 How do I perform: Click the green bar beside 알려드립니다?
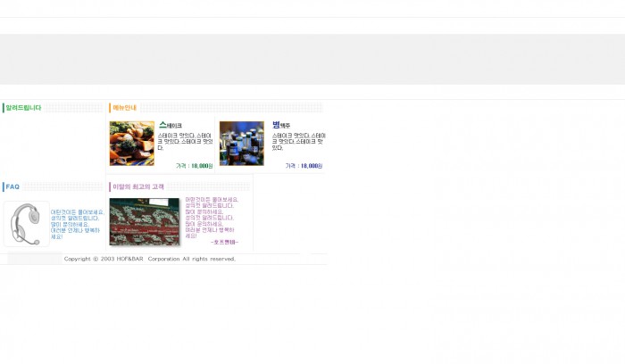pyautogui.click(x=3, y=108)
